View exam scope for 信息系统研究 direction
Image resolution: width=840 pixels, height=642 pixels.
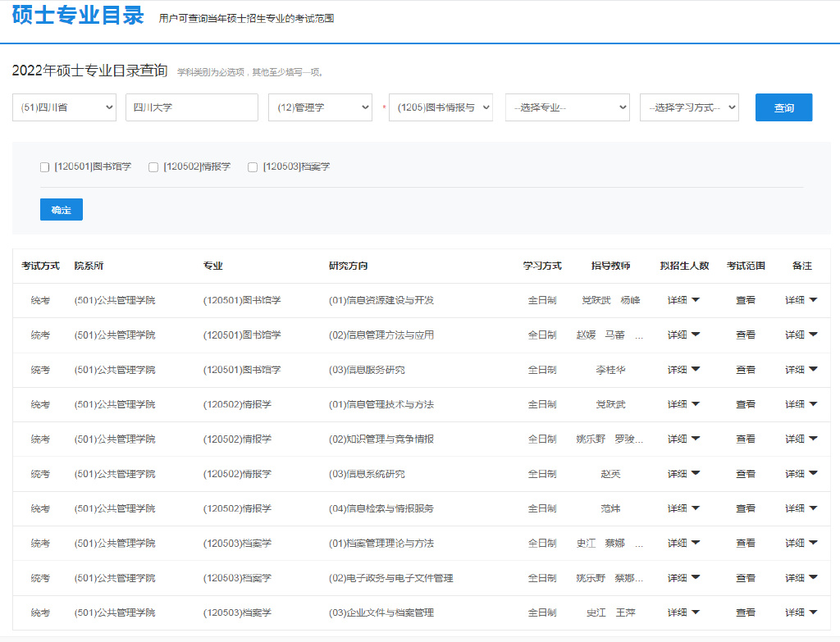coord(746,473)
